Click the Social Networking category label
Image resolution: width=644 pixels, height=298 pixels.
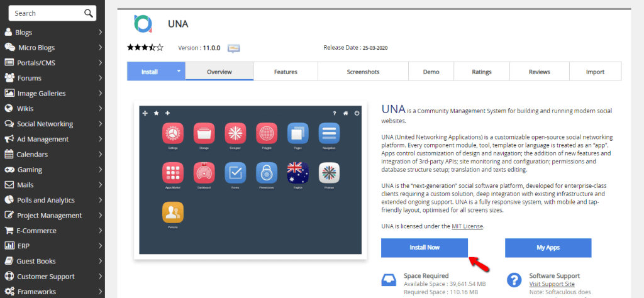tap(45, 124)
